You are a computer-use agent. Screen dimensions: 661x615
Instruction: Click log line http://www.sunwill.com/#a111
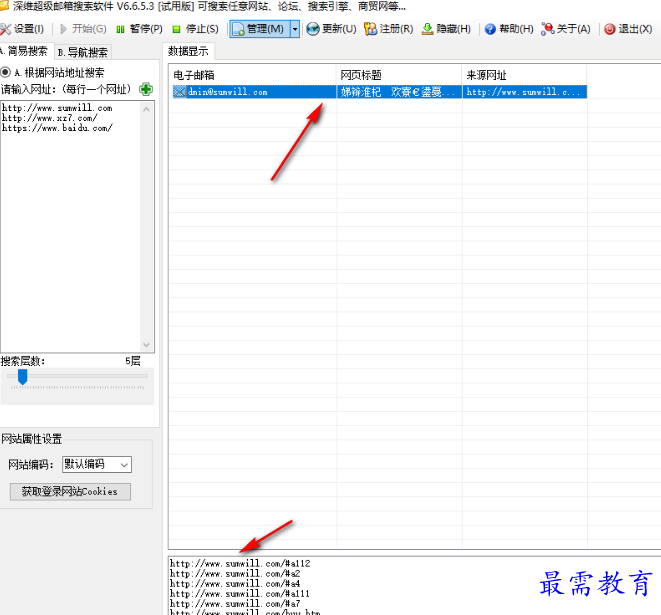click(x=239, y=594)
